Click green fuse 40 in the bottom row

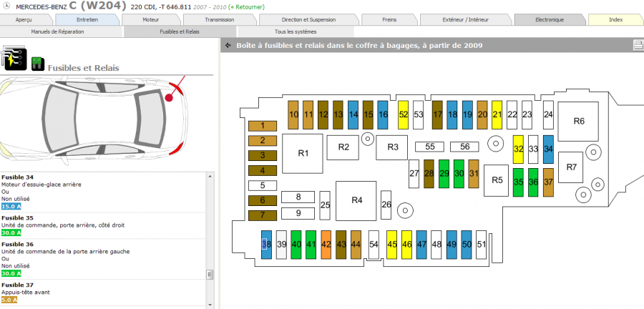(296, 245)
